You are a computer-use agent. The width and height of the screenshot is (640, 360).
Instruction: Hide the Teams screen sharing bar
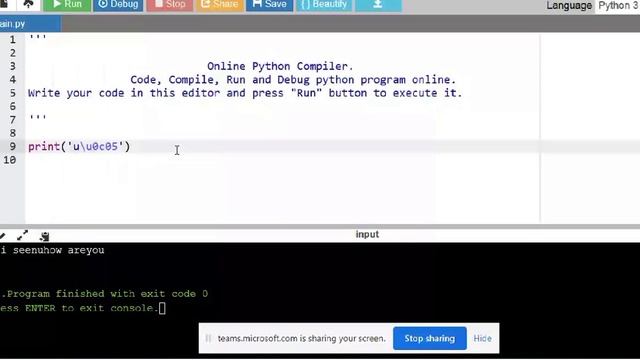482,338
